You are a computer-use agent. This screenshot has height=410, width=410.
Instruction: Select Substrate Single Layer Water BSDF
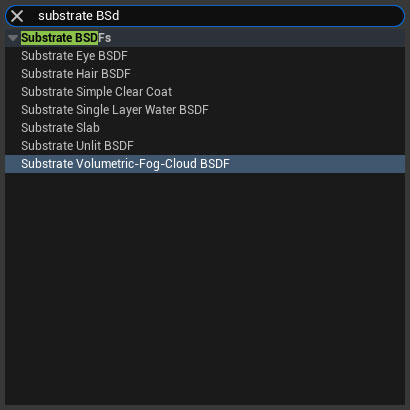(205, 110)
